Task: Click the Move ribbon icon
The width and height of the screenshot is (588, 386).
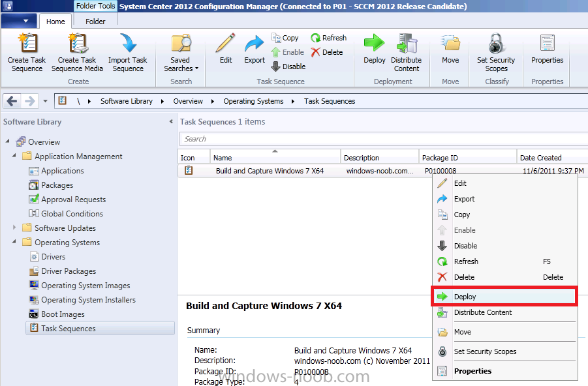Action: coord(450,49)
